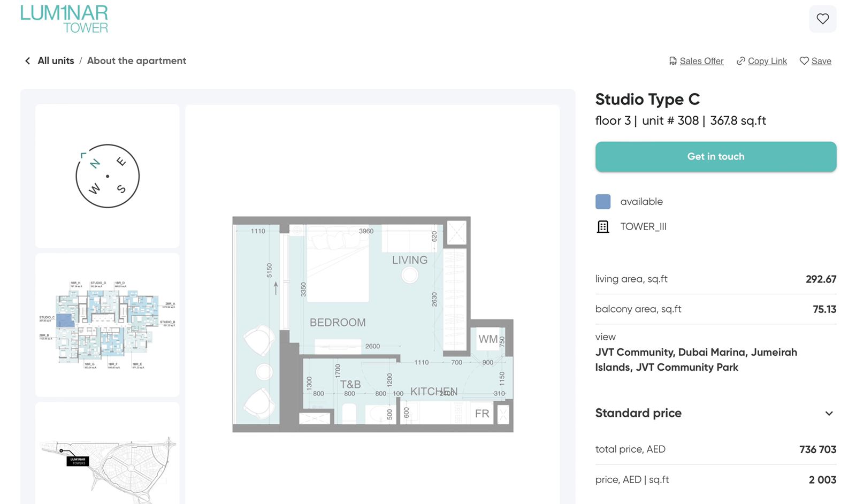Click the TOWER_III building icon
The height and width of the screenshot is (504, 856).
(x=603, y=227)
